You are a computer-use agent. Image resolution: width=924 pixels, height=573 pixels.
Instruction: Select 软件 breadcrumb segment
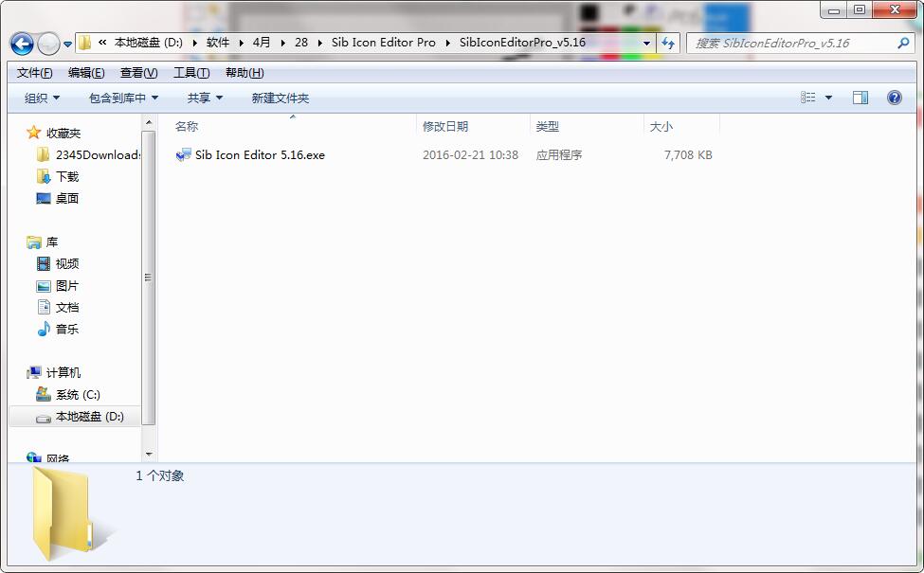[x=217, y=43]
